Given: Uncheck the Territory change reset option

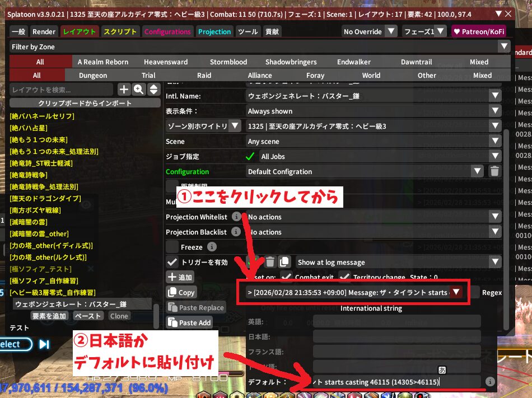Looking at the screenshot, I should coord(344,277).
